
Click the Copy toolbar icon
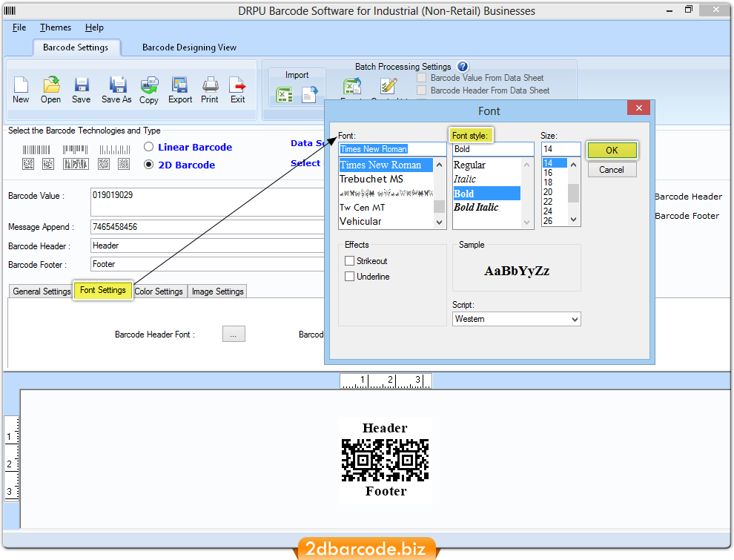[x=149, y=85]
